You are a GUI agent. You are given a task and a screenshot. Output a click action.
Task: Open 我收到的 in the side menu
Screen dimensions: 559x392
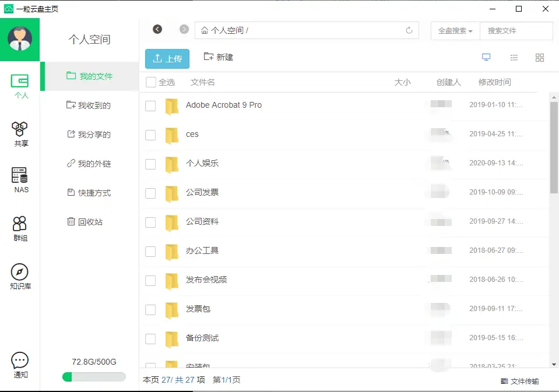(x=90, y=105)
